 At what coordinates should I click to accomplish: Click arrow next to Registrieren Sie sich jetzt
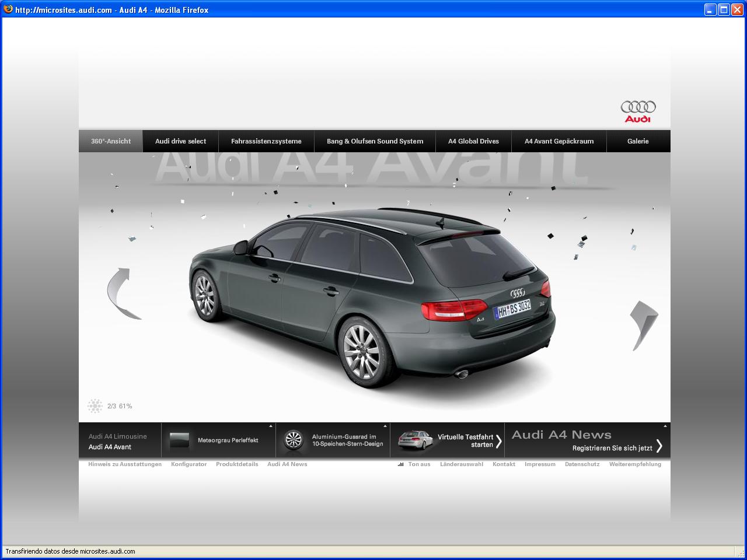659,446
